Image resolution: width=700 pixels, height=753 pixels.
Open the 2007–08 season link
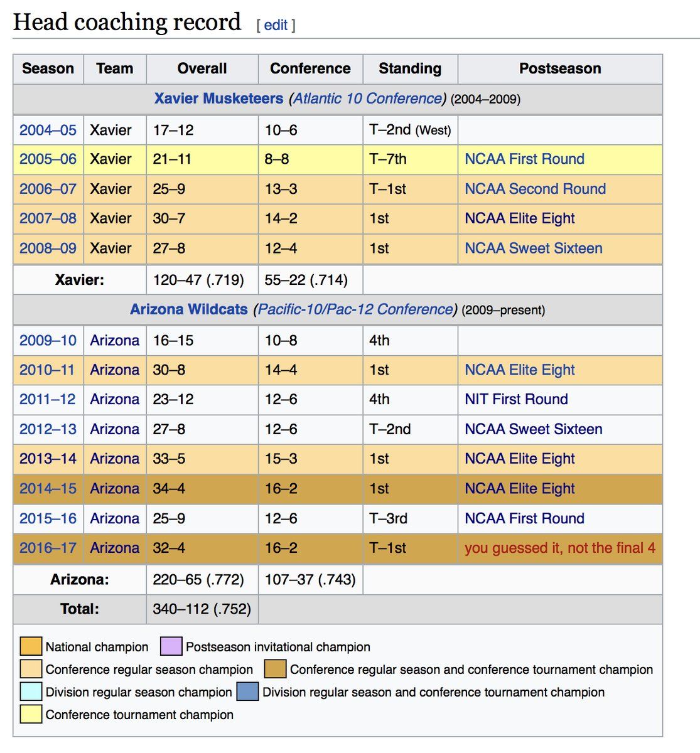(48, 218)
